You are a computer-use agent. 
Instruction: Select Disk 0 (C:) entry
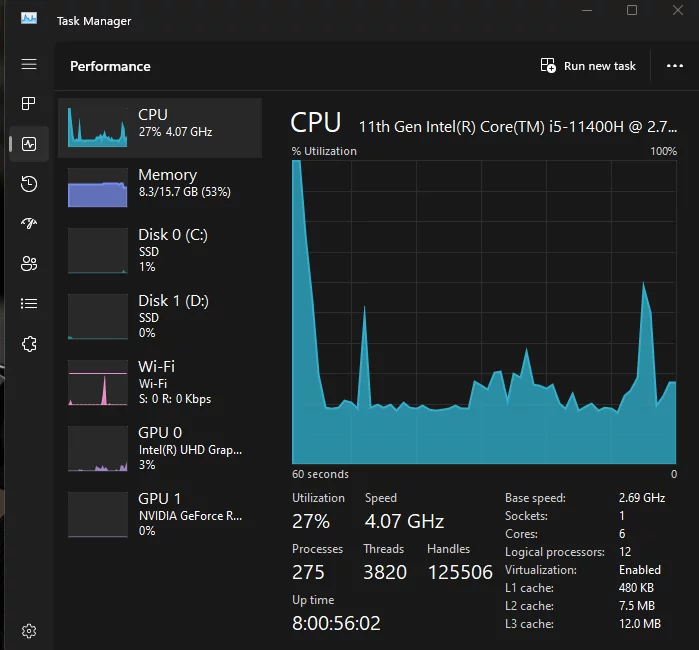coord(160,251)
